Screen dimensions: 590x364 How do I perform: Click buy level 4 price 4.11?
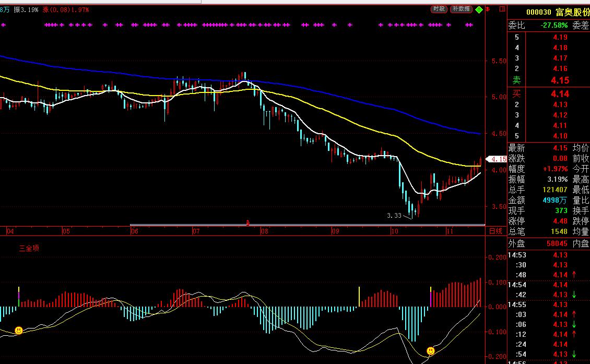point(560,126)
